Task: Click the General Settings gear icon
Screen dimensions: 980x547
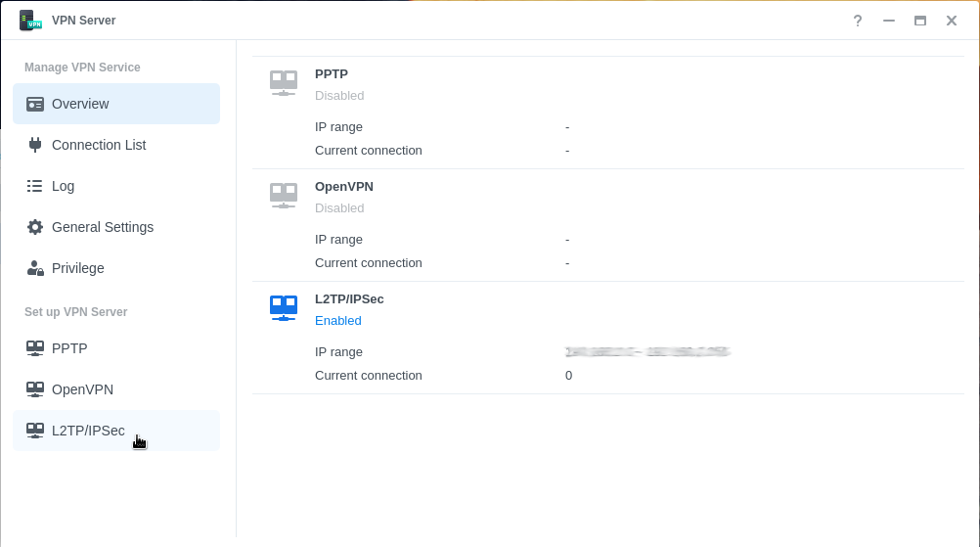Action: tap(35, 227)
